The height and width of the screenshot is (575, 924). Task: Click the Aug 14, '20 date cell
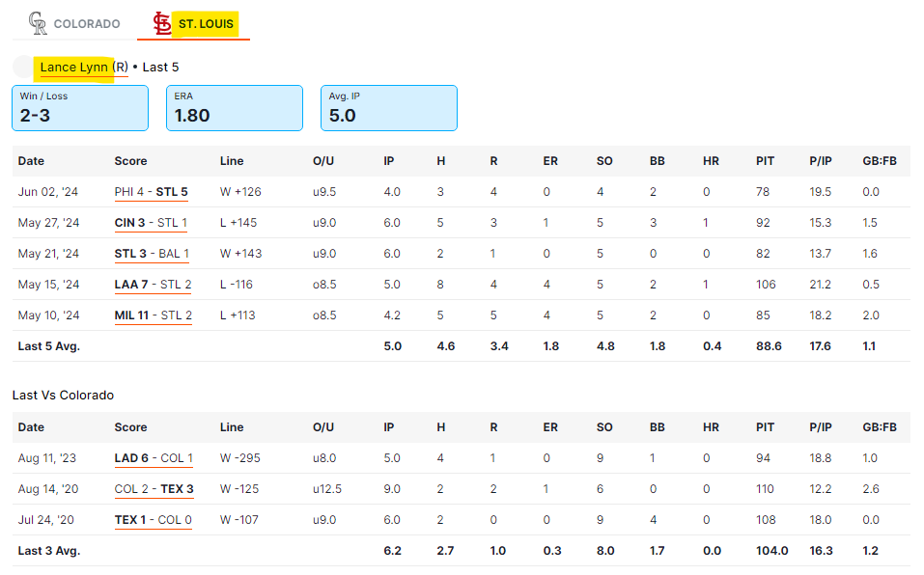[48, 489]
